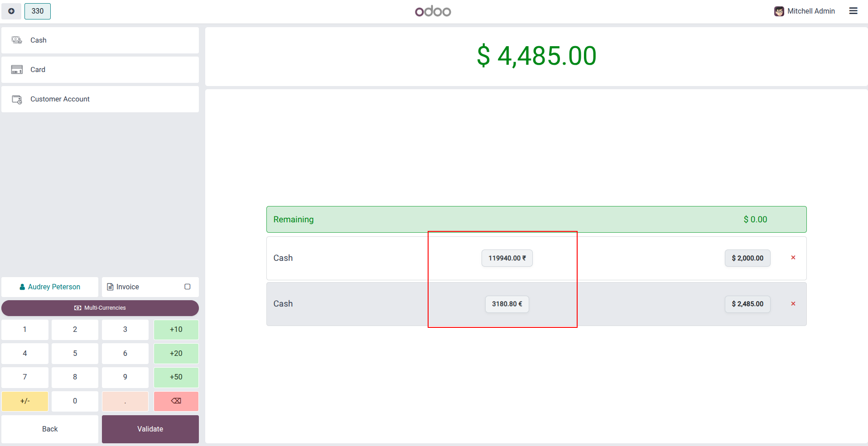This screenshot has height=446, width=868.
Task: Select the Cash payment method
Action: click(100, 40)
